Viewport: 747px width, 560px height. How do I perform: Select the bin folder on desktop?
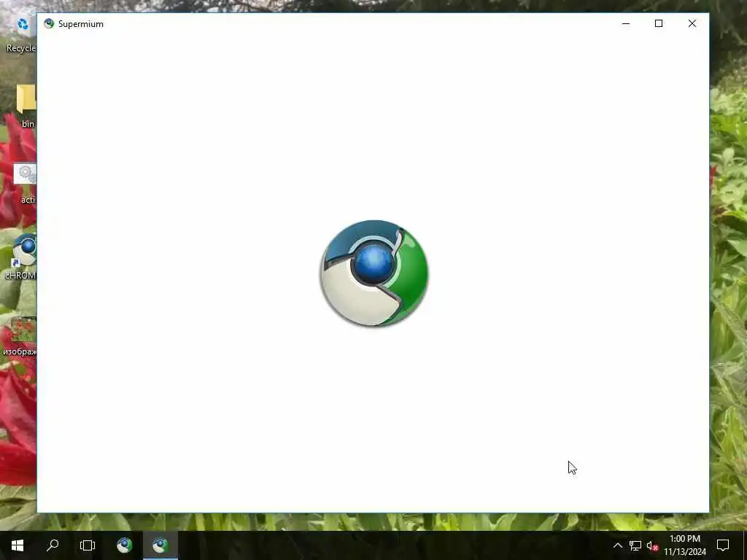(26, 106)
